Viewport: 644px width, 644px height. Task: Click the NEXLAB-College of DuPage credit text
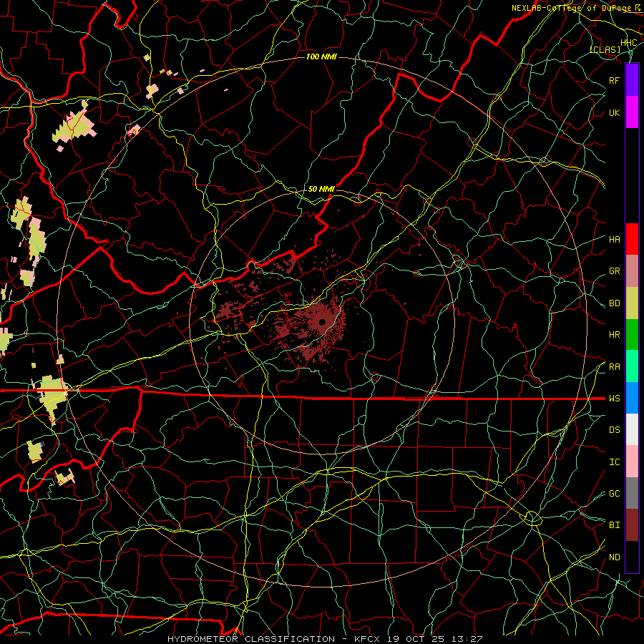click(x=571, y=8)
